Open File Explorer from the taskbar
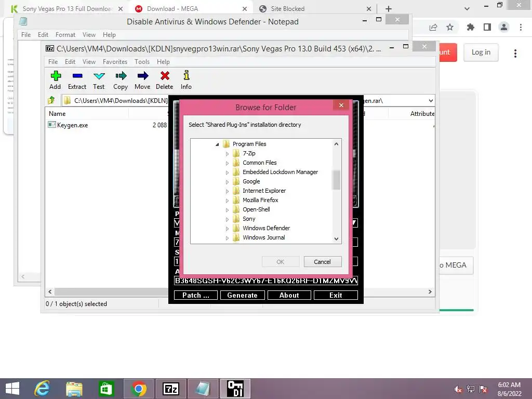This screenshot has height=399, width=532. pyautogui.click(x=74, y=389)
